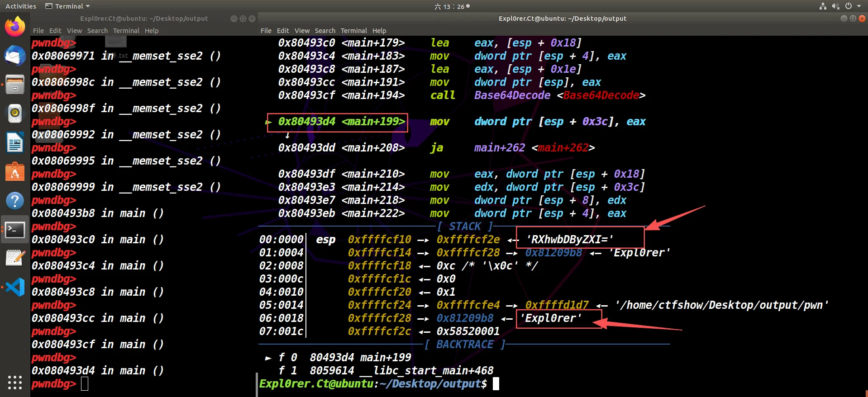Click the Activities button
Viewport: 868px width, 397px height.
pyautogui.click(x=20, y=6)
